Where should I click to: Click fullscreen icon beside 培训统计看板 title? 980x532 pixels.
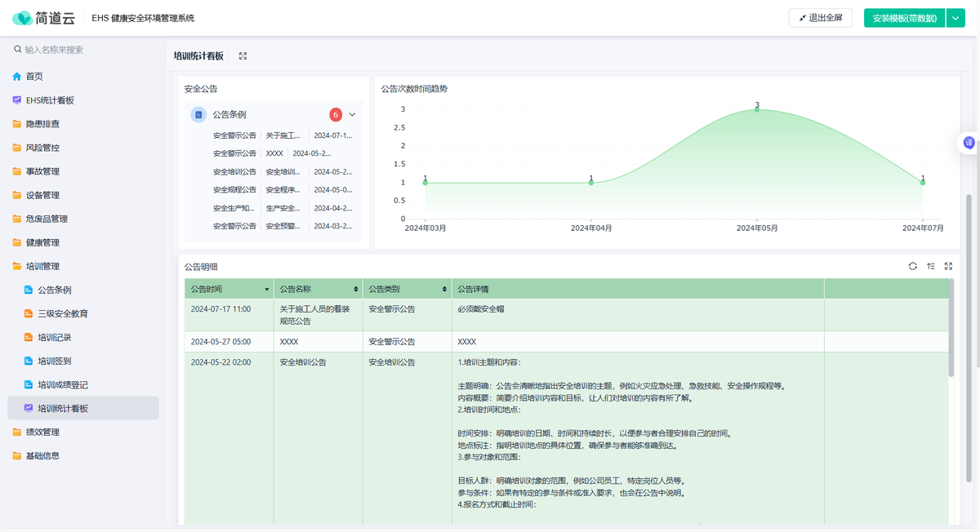pos(243,56)
